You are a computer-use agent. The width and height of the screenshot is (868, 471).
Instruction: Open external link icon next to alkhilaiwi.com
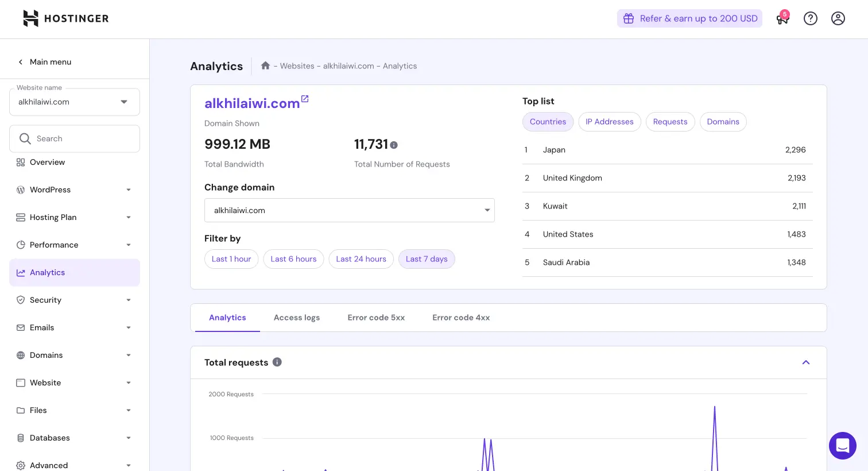pyautogui.click(x=305, y=99)
